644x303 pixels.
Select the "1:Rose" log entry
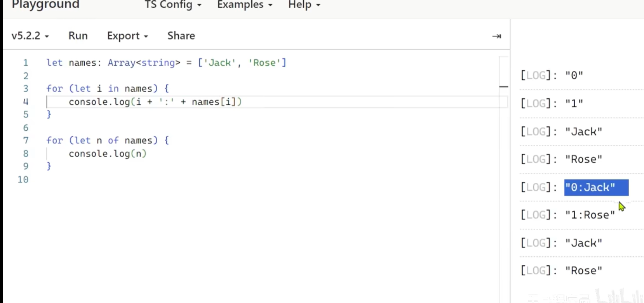[x=590, y=215]
